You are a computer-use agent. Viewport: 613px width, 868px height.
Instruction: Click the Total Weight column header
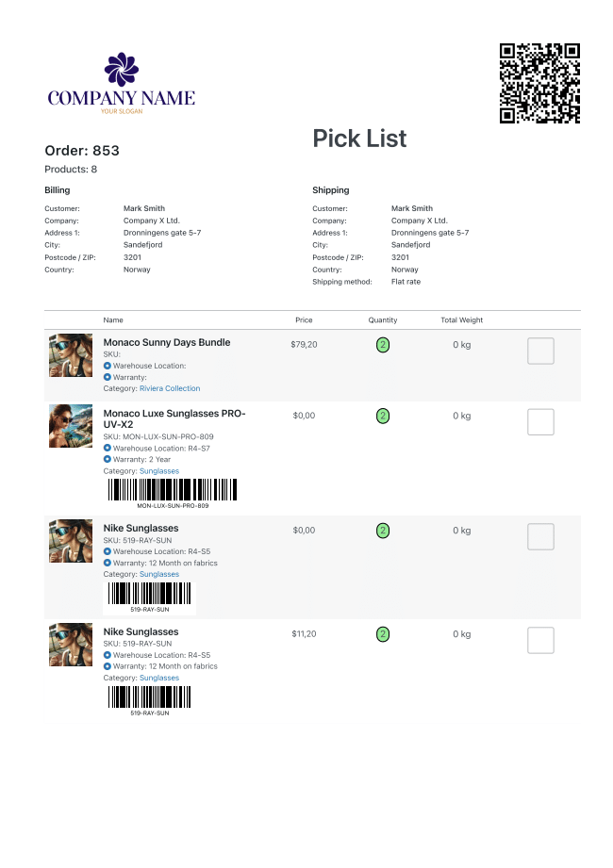462,320
